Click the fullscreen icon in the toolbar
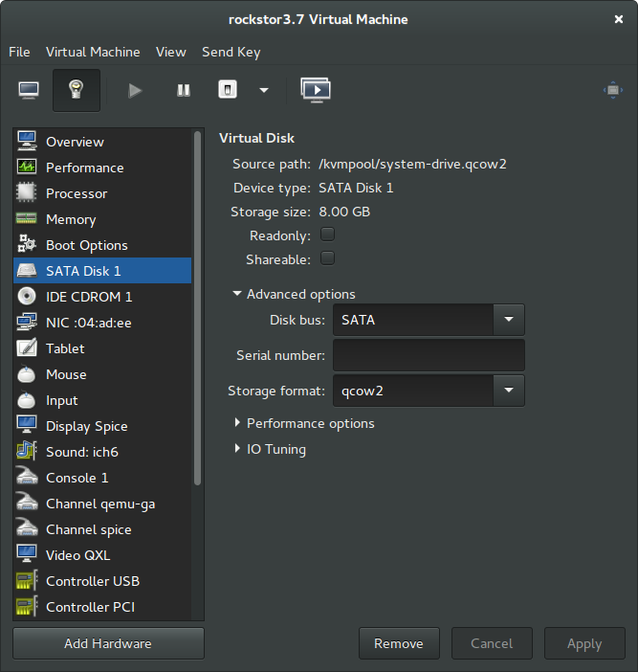Image resolution: width=638 pixels, height=672 pixels. pyautogui.click(x=613, y=90)
